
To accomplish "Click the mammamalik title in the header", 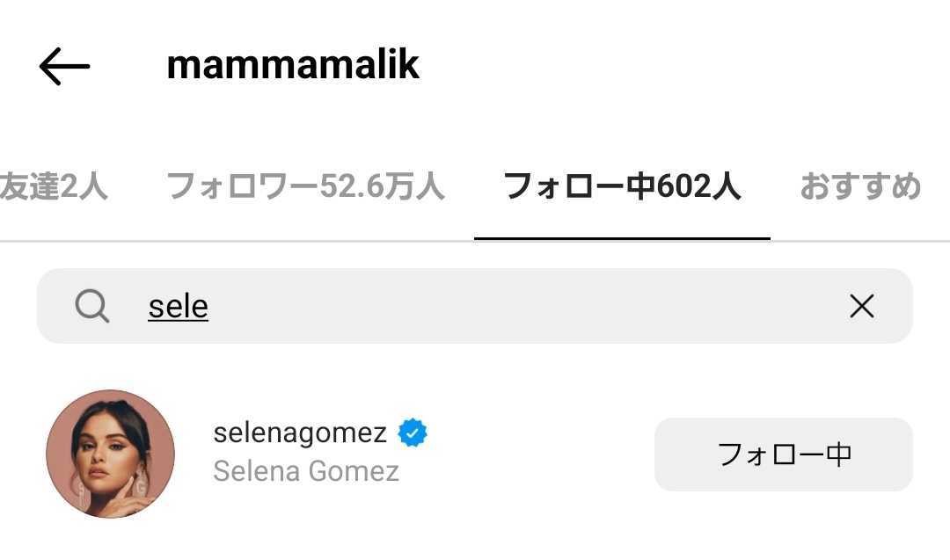I will pyautogui.click(x=293, y=65).
